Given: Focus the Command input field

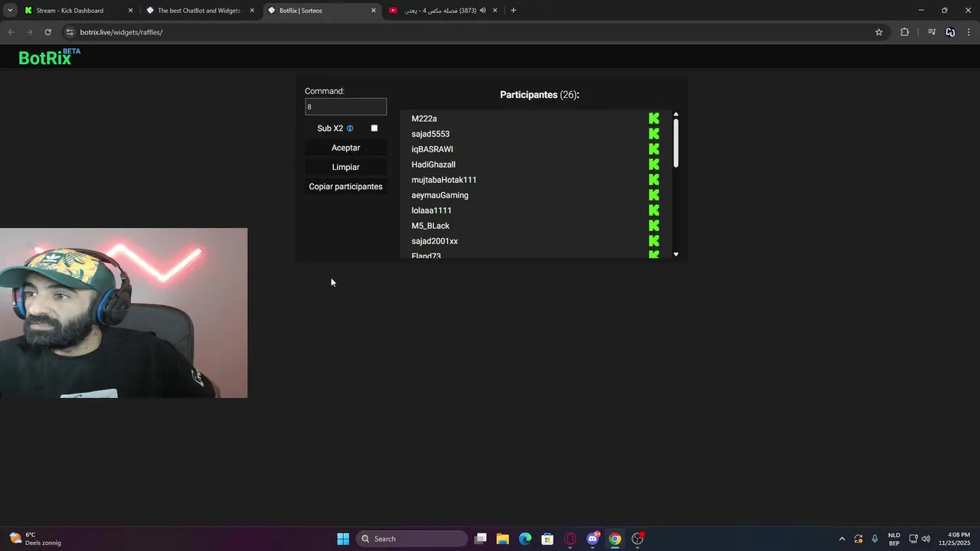Looking at the screenshot, I should tap(345, 107).
